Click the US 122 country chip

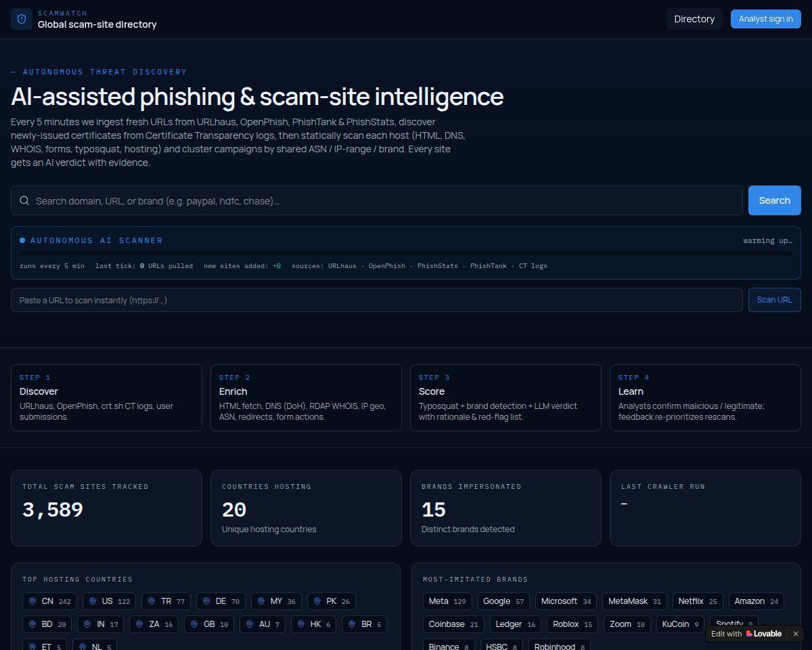pyautogui.click(x=109, y=601)
